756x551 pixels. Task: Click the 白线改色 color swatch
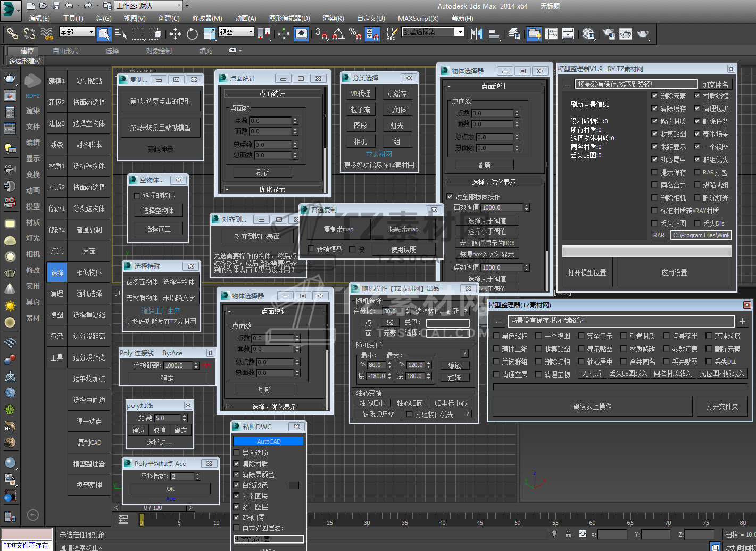294,485
